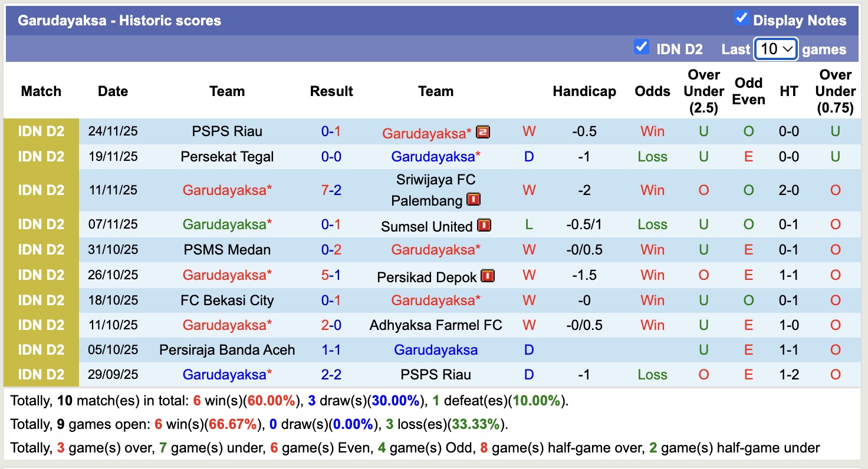The image size is (868, 469).
Task: Click the 5-1 result against Persikad Depok
Action: click(x=331, y=275)
